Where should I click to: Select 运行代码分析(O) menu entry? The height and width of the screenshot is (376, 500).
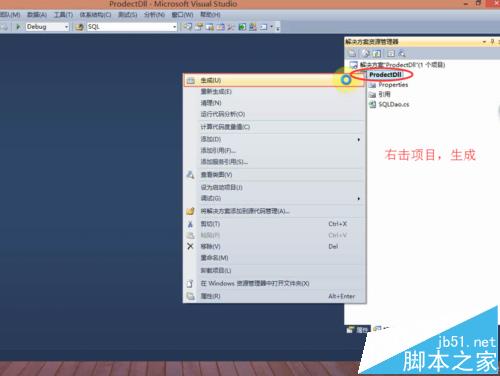pyautogui.click(x=275, y=114)
